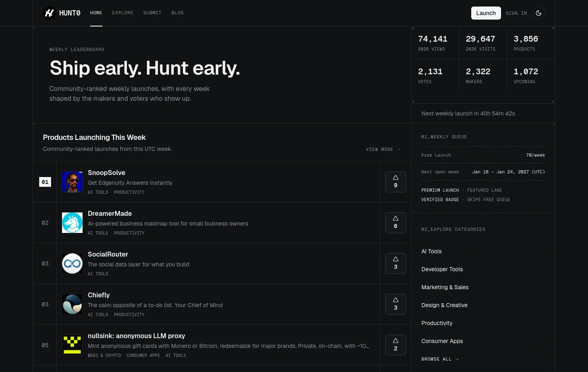588x372 pixels.
Task: Open the Explore nav item
Action: point(123,13)
